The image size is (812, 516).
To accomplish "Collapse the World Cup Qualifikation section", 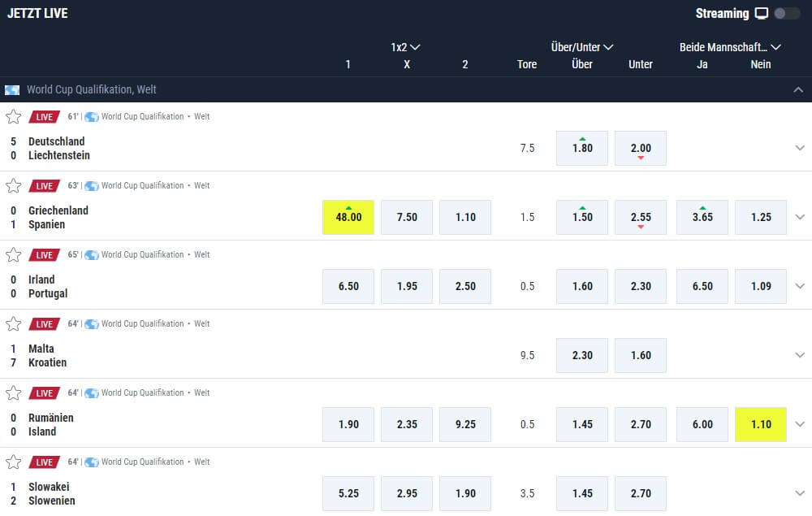I will coord(798,90).
